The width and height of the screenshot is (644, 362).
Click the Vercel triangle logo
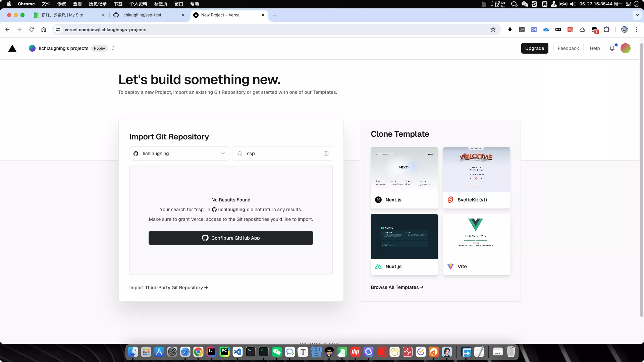tap(12, 48)
